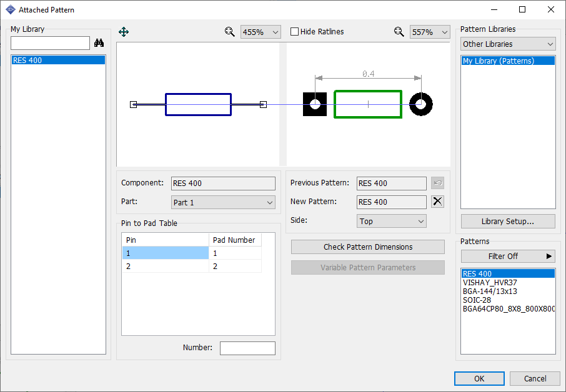Click the Pin column header
Viewport: 566px width, 392px height.
click(x=166, y=240)
